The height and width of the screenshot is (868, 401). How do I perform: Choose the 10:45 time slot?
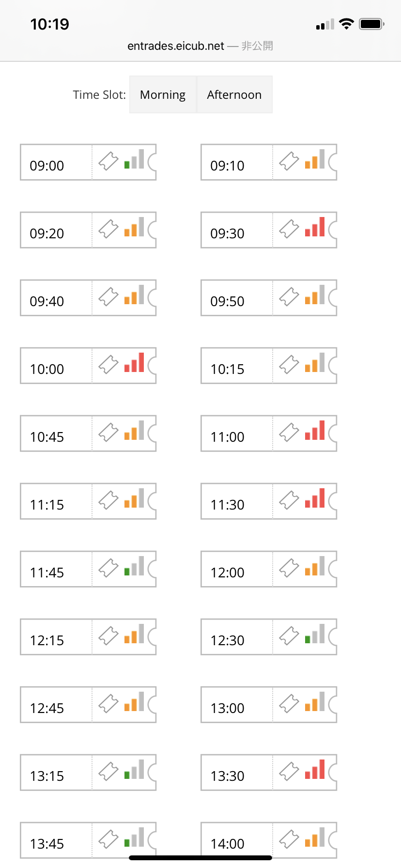coord(88,434)
